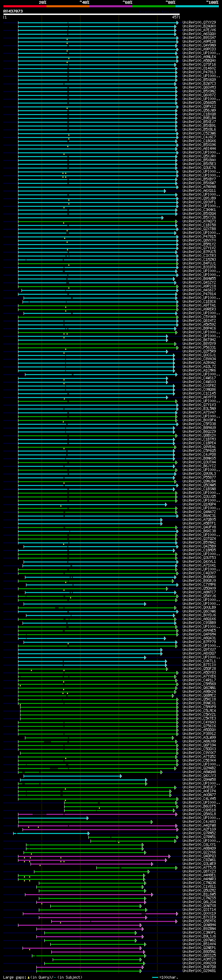Viewport: 222px width, 980px height.
Task: Click the cyan alignment bar for Q7RN52
Action: pos(51,833)
